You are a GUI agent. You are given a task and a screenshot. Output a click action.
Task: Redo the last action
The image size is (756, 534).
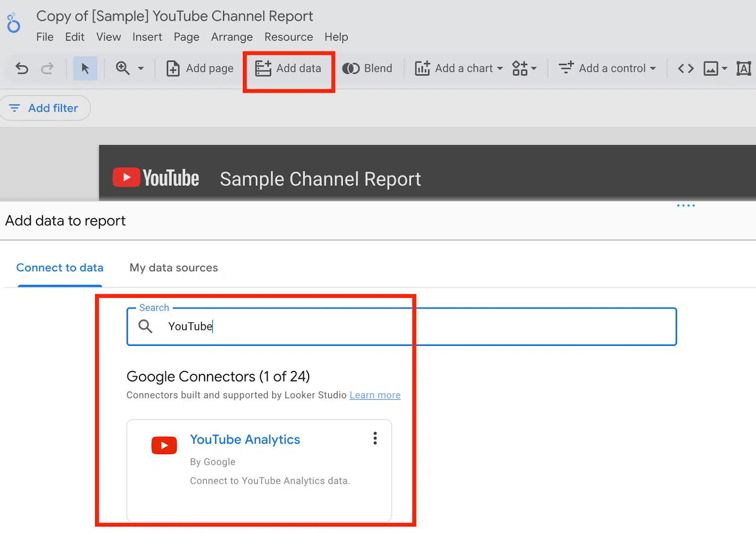click(47, 69)
